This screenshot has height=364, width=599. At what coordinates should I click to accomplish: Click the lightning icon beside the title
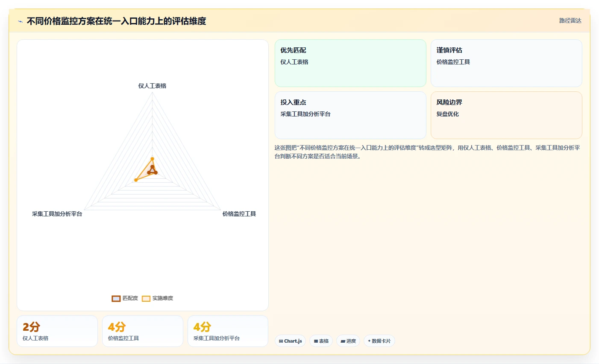pyautogui.click(x=20, y=21)
